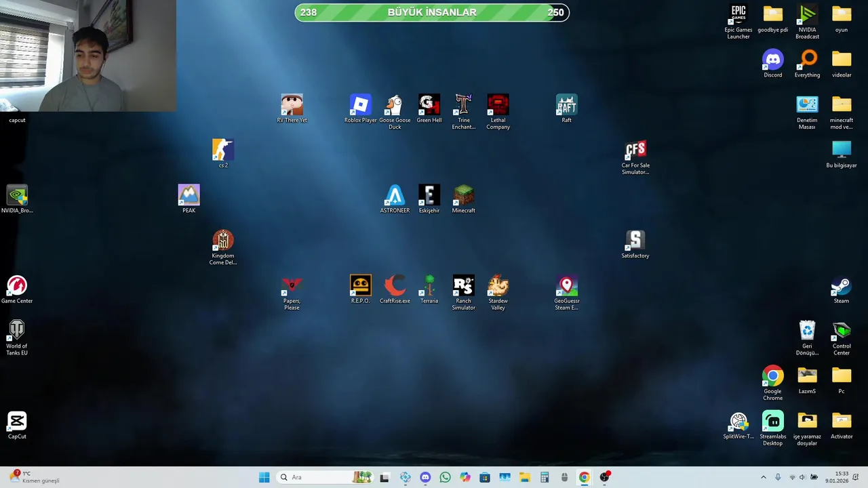Launch ASTRONEER from the desktop
Screen dimensions: 868x488
point(395,199)
